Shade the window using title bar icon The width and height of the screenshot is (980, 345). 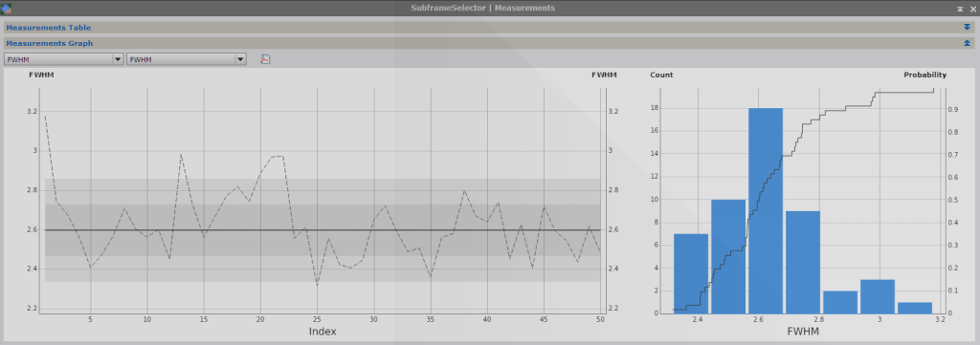960,9
